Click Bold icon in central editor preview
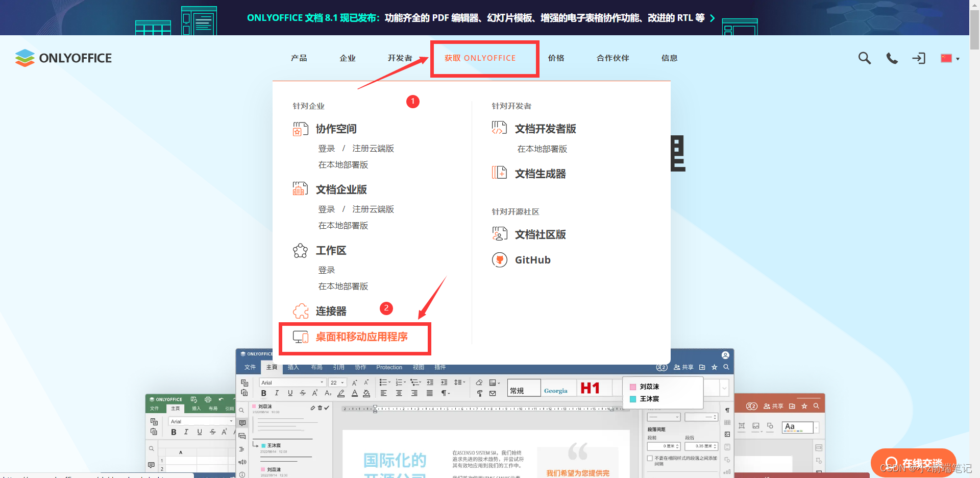Image resolution: width=980 pixels, height=478 pixels. coord(263,393)
